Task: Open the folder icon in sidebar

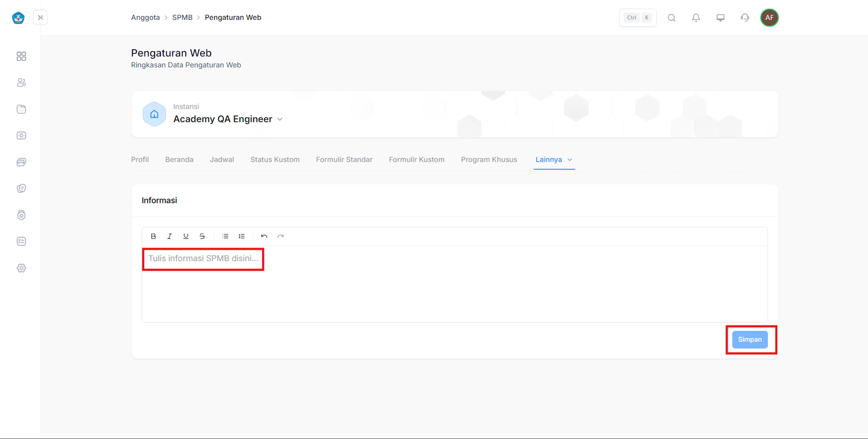Action: [x=21, y=109]
